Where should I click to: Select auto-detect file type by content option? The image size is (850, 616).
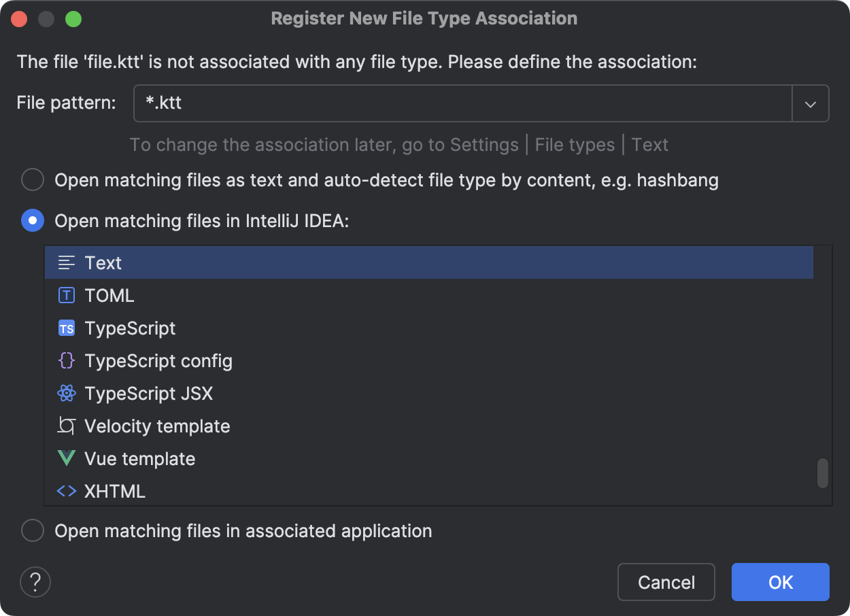[32, 179]
